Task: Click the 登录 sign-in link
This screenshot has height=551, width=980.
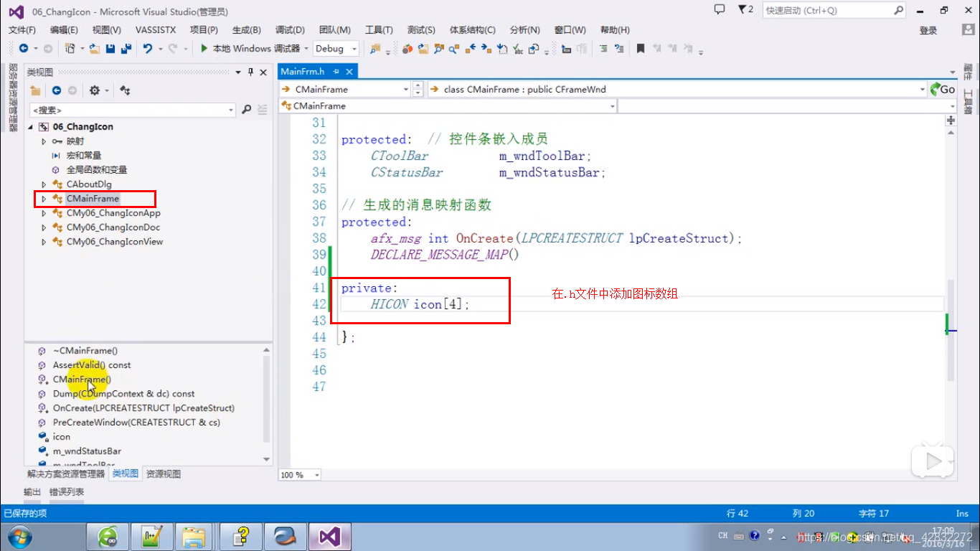Action: 928,30
